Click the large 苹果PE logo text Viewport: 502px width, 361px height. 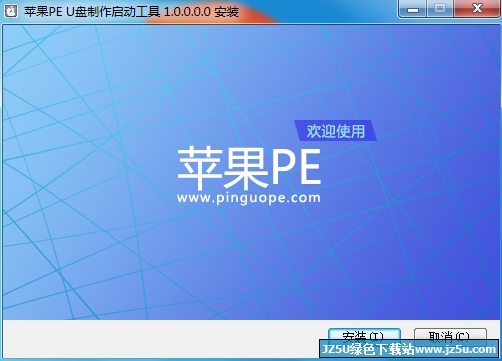(x=249, y=168)
